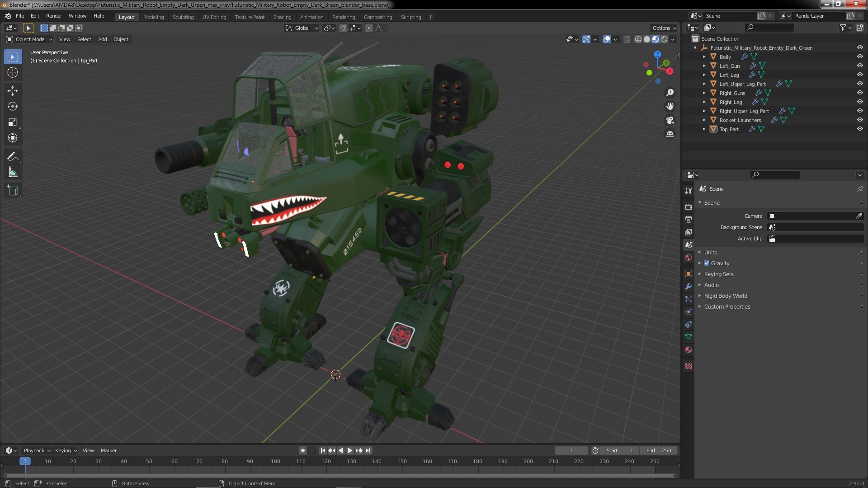Open the Global transform orientation dropdown
The width and height of the screenshot is (868, 488).
point(302,28)
